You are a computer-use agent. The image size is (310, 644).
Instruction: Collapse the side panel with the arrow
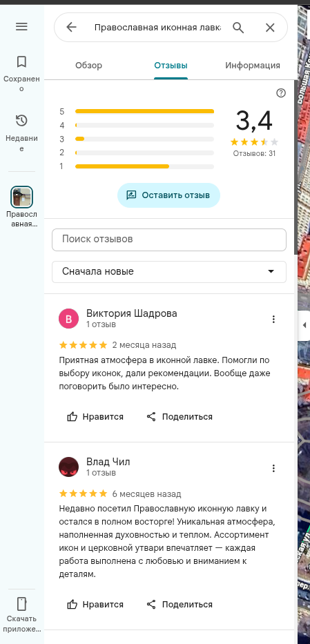304,325
